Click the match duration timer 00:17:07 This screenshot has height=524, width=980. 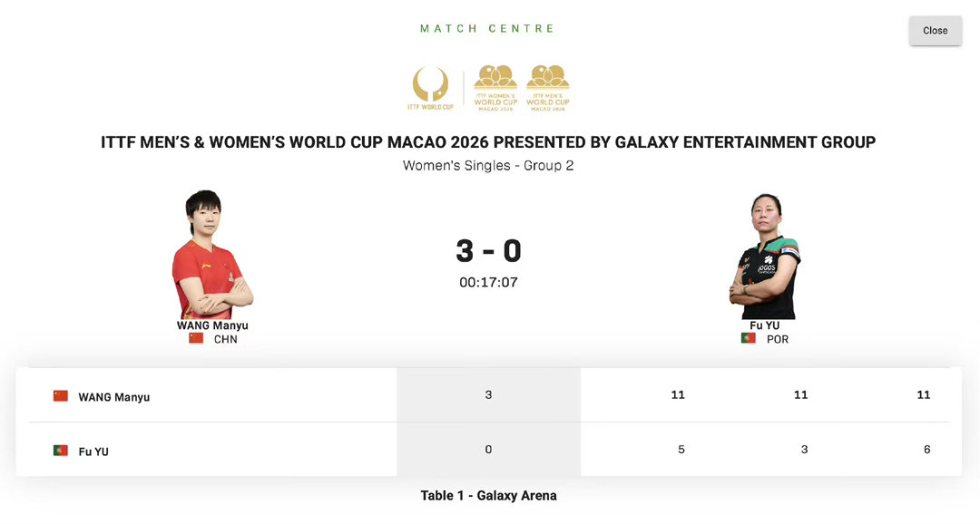(x=487, y=281)
